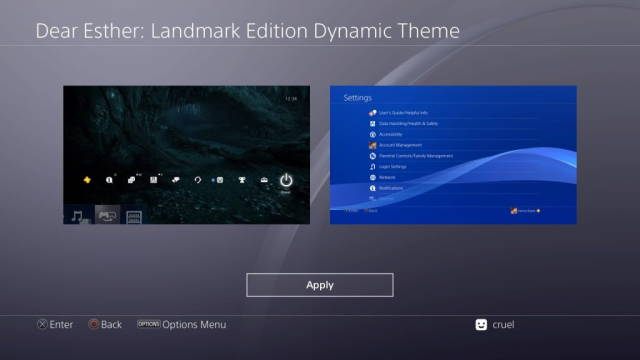The image size is (640, 360).
Task: Click the Profile face icon in home preview
Action: pyautogui.click(x=220, y=180)
